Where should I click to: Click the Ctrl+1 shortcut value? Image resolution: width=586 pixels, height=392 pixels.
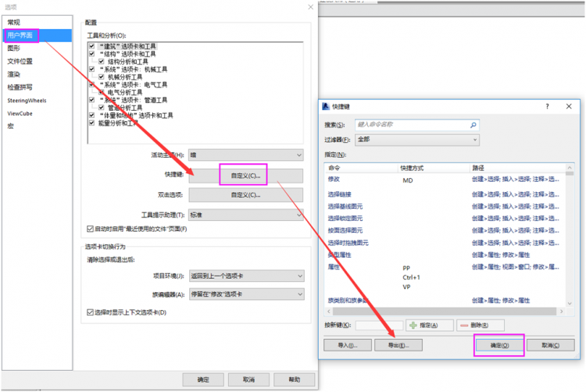click(412, 277)
